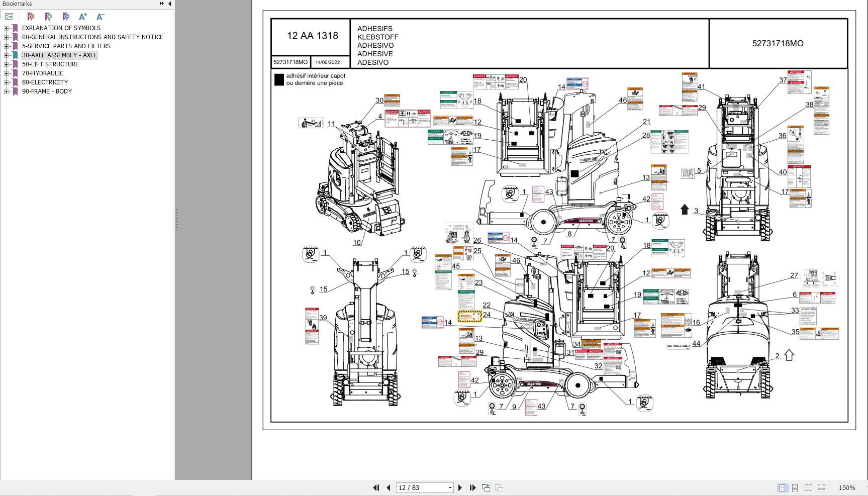Click the 12 AA 1318 page header
The width and height of the screenshot is (868, 496).
point(312,36)
